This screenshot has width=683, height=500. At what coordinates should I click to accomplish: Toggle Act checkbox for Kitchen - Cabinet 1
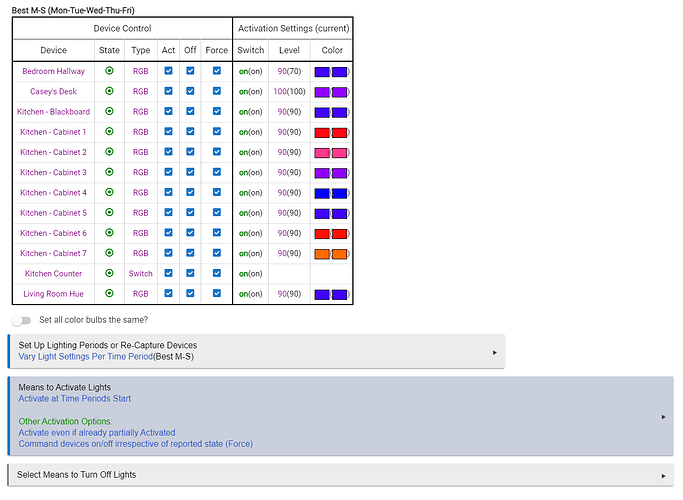point(169,131)
